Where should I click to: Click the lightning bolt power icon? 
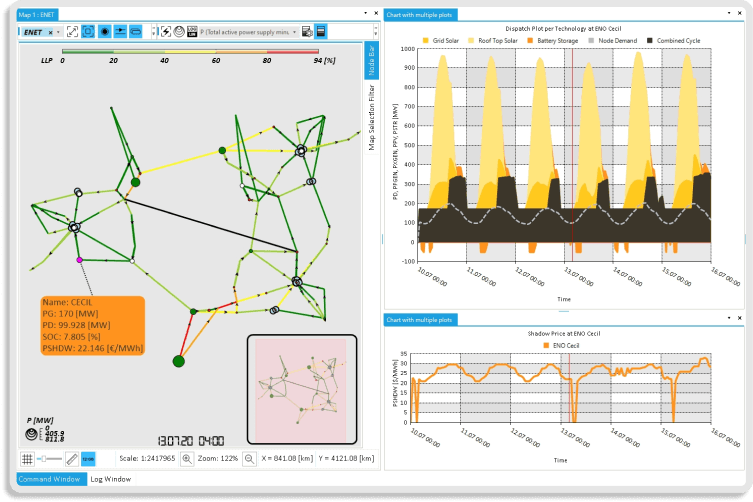165,32
